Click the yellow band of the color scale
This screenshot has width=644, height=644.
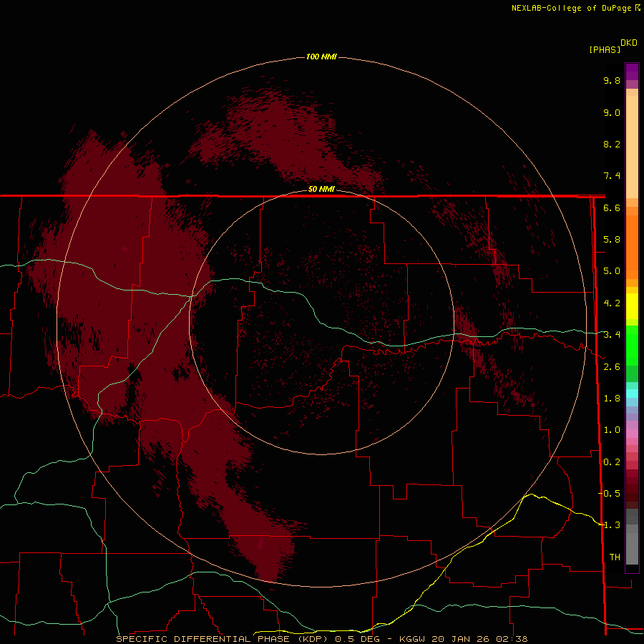(x=632, y=306)
